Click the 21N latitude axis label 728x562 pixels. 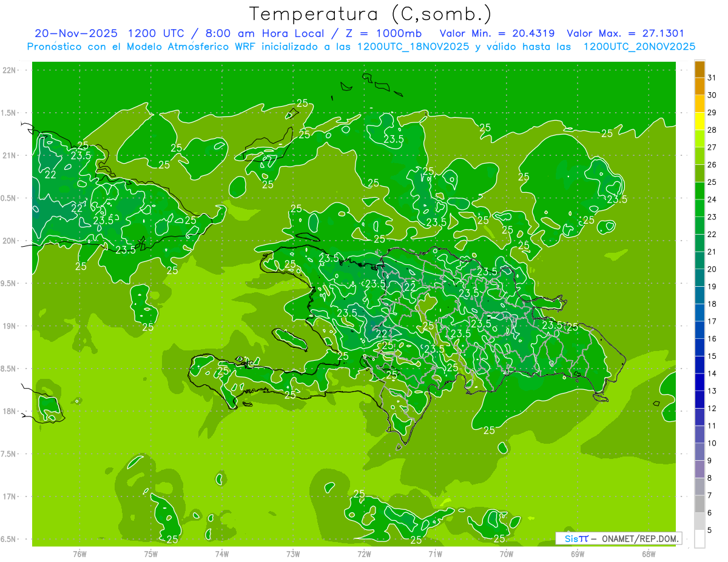click(9, 155)
